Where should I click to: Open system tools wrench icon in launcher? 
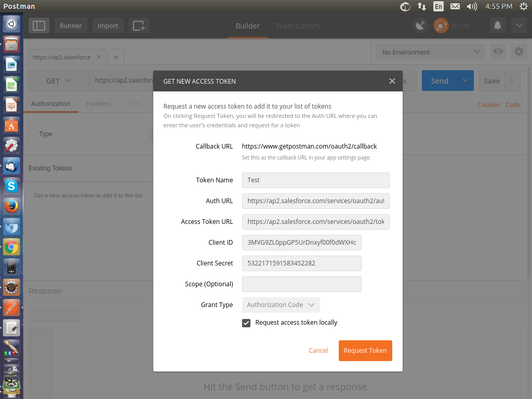(11, 145)
